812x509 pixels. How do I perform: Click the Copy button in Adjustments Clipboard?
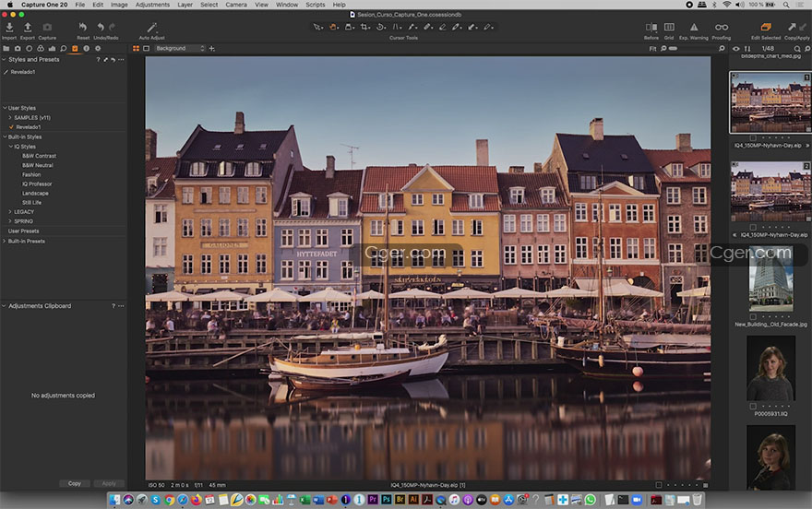75,484
